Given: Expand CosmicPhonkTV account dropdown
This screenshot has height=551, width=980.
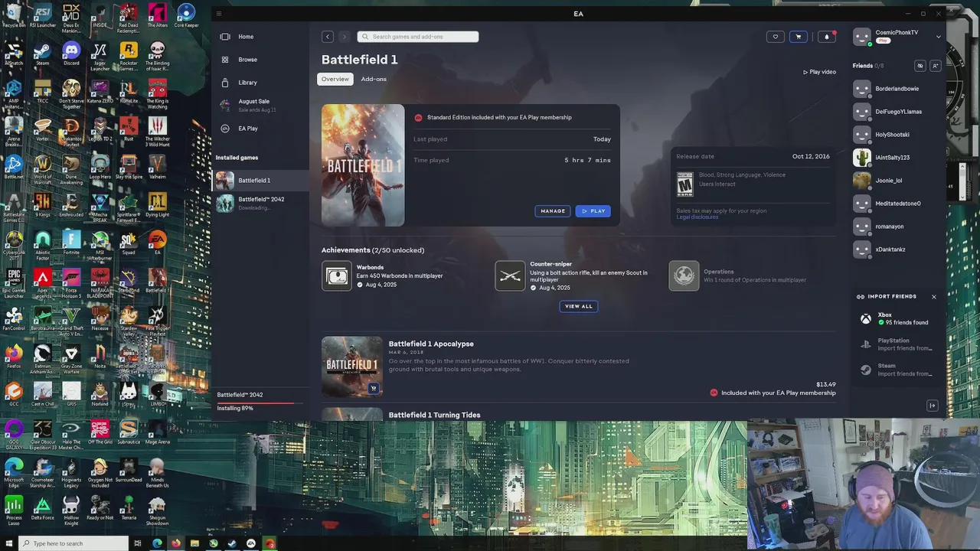Looking at the screenshot, I should click(x=939, y=36).
